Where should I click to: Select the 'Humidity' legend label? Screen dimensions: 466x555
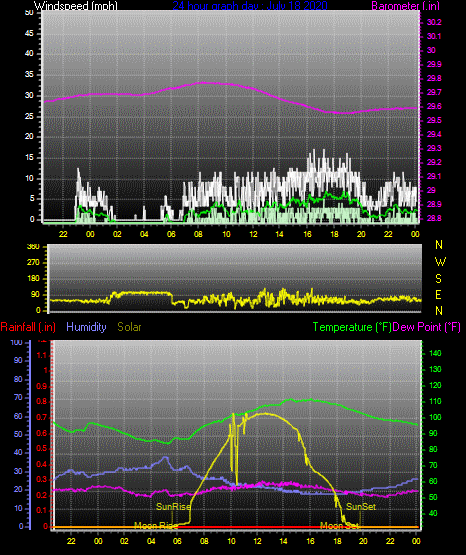coord(86,327)
